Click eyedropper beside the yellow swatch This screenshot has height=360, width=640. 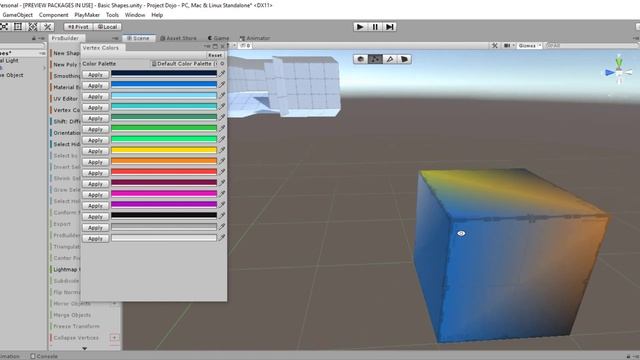[x=222, y=151]
